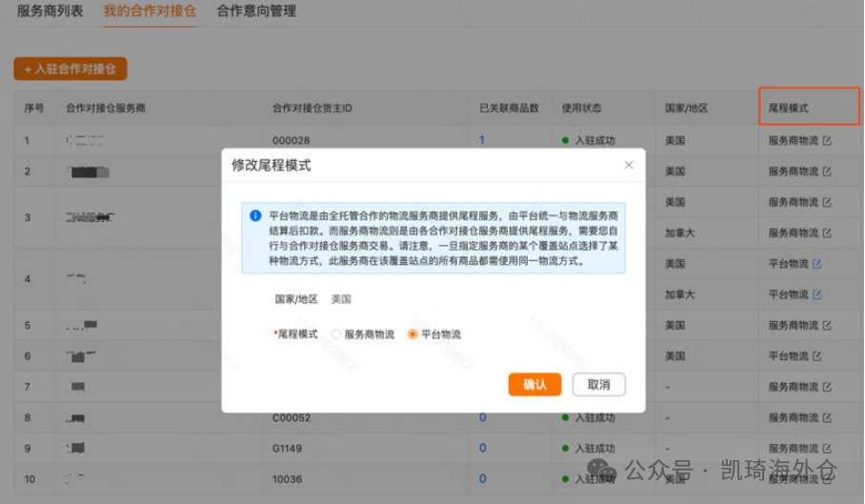Click the 修改尾程模式 dialog title
Image resolution: width=865 pixels, height=504 pixels.
(272, 165)
